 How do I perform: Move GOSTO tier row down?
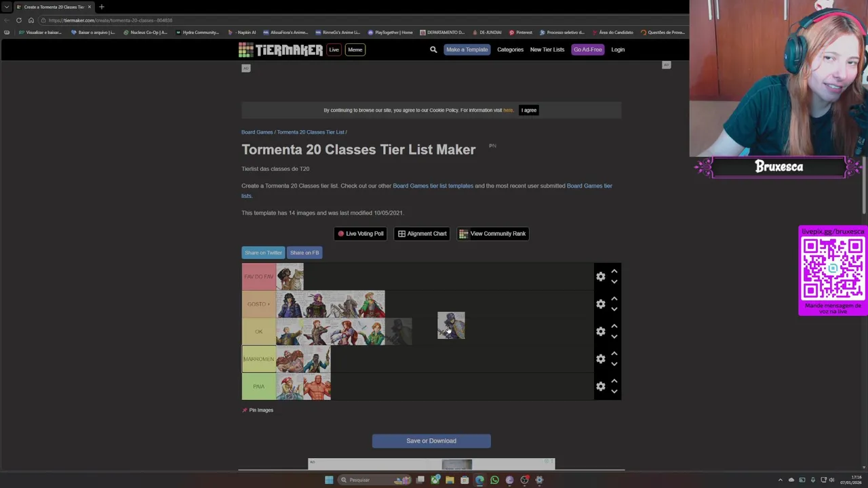click(x=614, y=309)
